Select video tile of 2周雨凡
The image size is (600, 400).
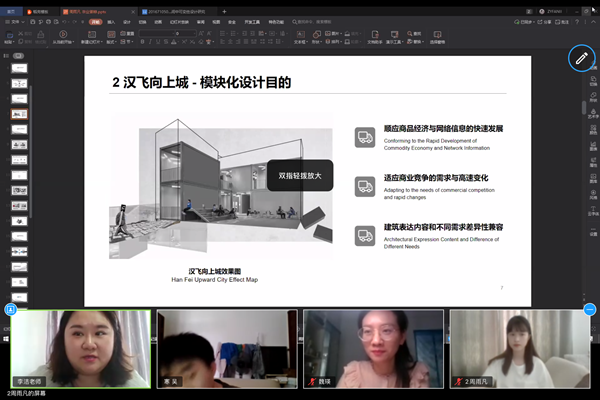pos(518,349)
